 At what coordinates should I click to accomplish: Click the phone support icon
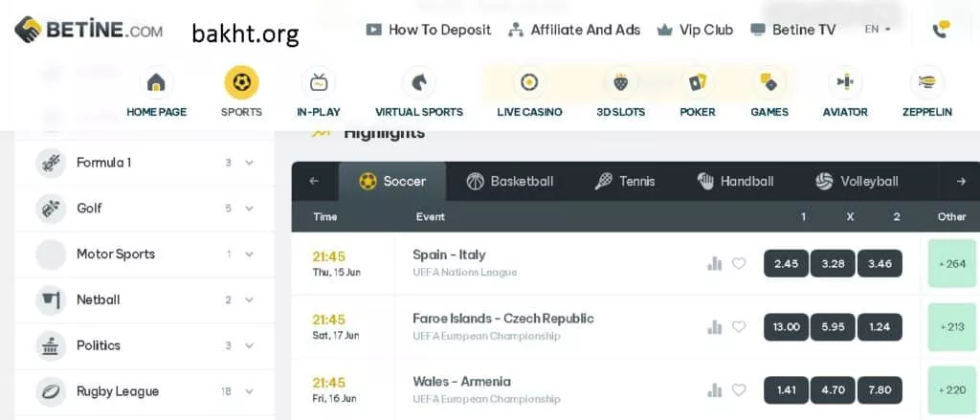941,29
